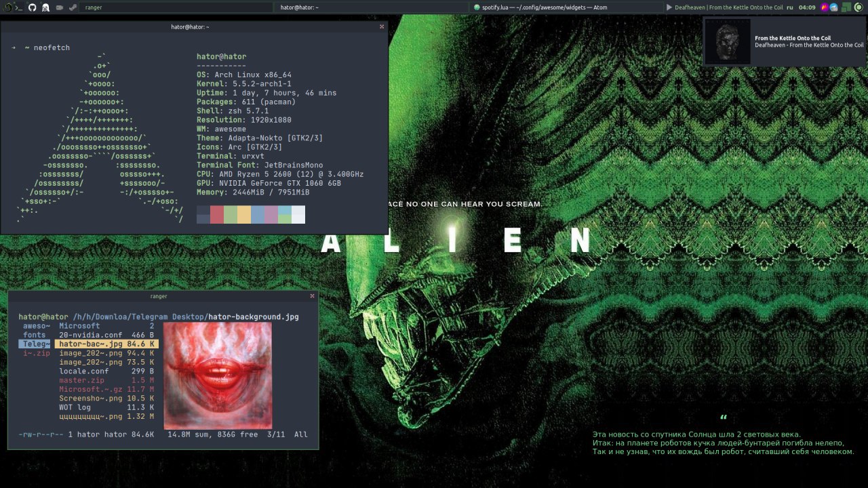Click the 'CPU: AMD Ryzen 5 2600' line
Image resolution: width=868 pixels, height=488 pixels.
pos(280,174)
